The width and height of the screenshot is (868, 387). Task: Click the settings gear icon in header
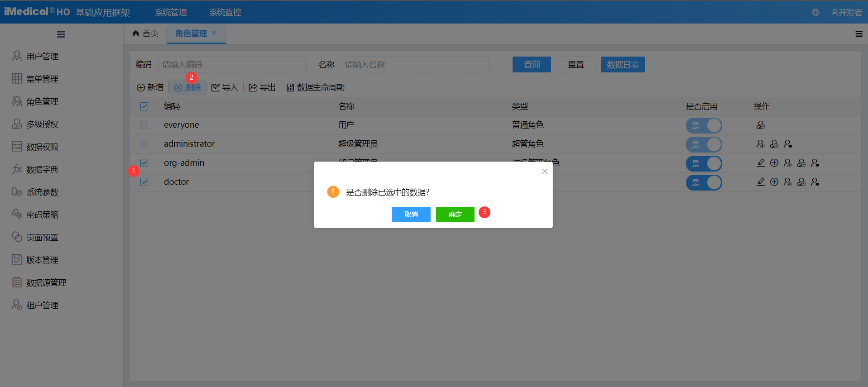pos(815,12)
